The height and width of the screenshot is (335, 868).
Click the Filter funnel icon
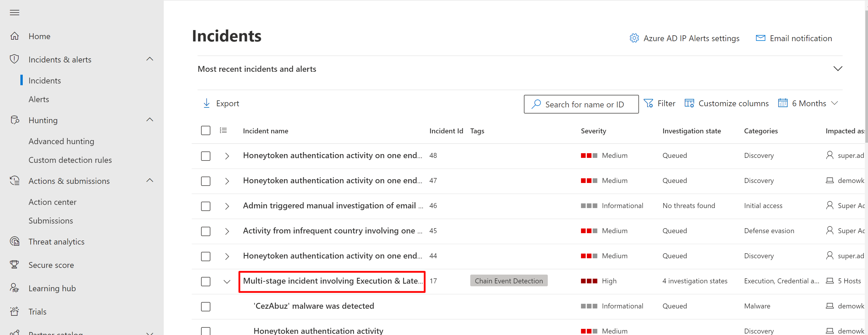point(648,103)
